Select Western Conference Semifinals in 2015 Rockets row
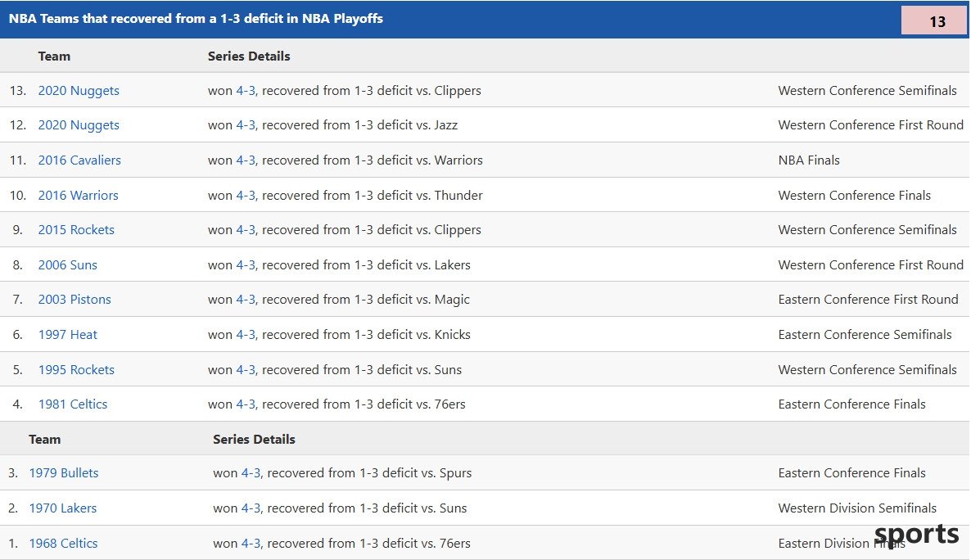971x560 pixels. 868,230
